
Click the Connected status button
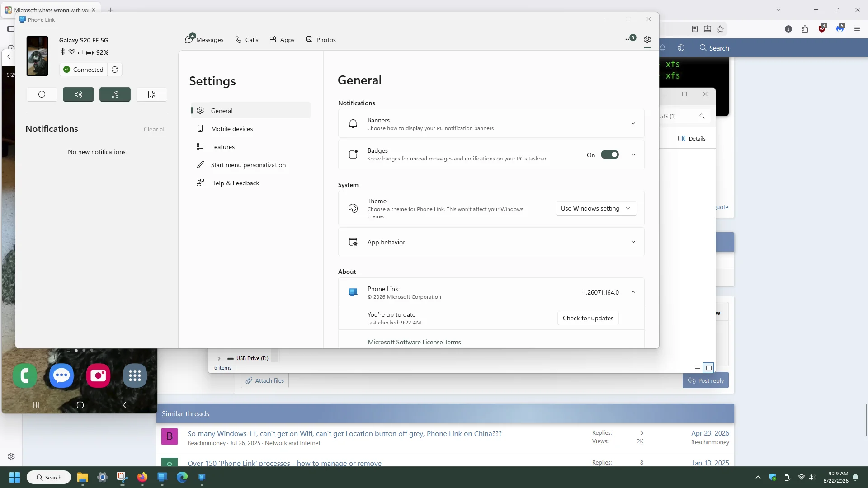click(x=84, y=70)
